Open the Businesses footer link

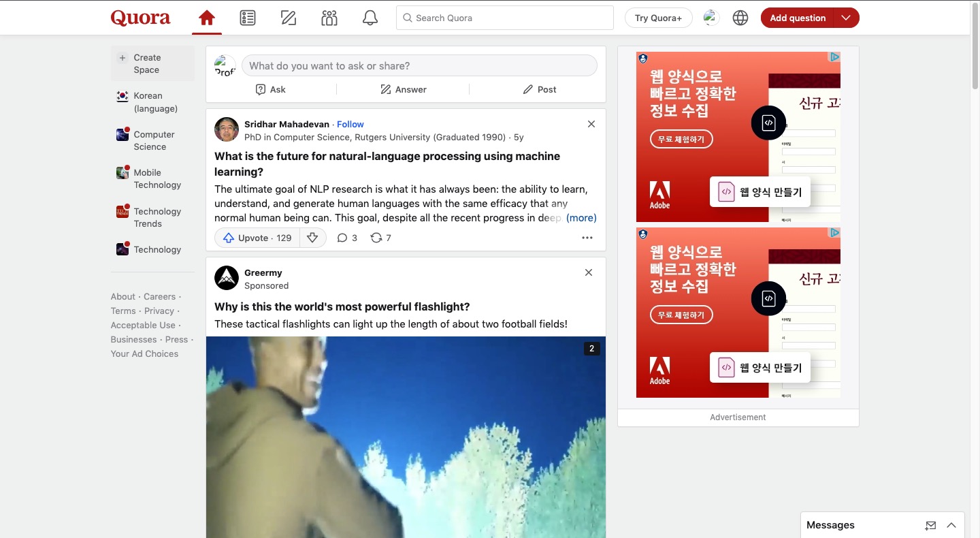[x=133, y=339]
